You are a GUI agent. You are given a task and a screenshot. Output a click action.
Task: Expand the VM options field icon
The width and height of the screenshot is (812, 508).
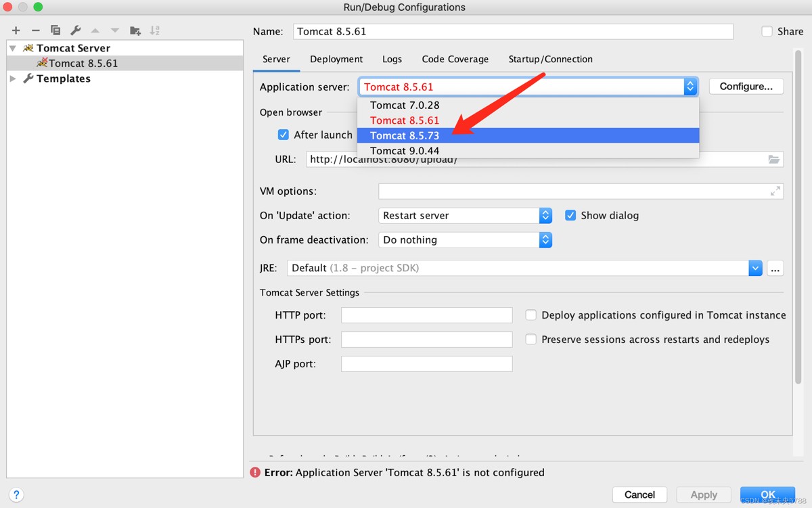click(775, 191)
